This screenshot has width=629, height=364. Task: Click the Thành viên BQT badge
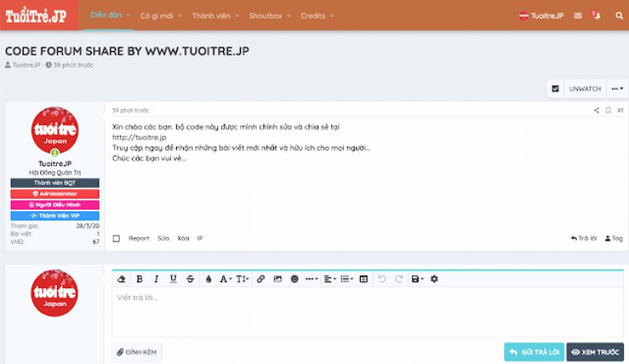coord(55,183)
